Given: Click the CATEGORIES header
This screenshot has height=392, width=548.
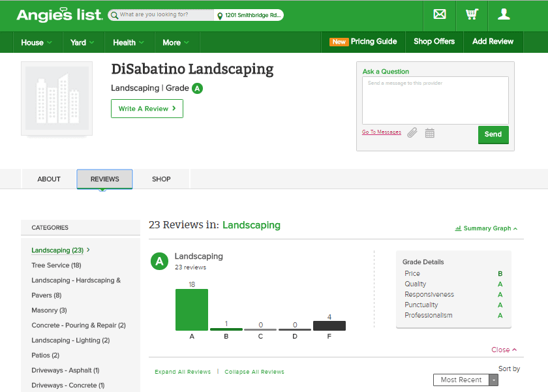Looking at the screenshot, I should 50,228.
